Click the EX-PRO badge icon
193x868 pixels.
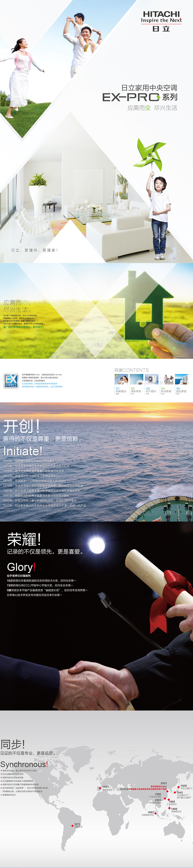[11, 381]
